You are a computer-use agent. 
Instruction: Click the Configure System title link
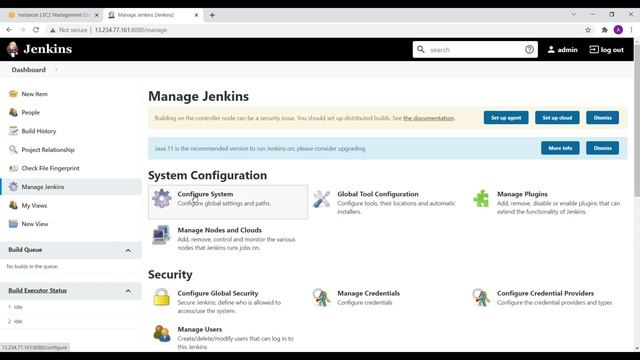pyautogui.click(x=205, y=194)
